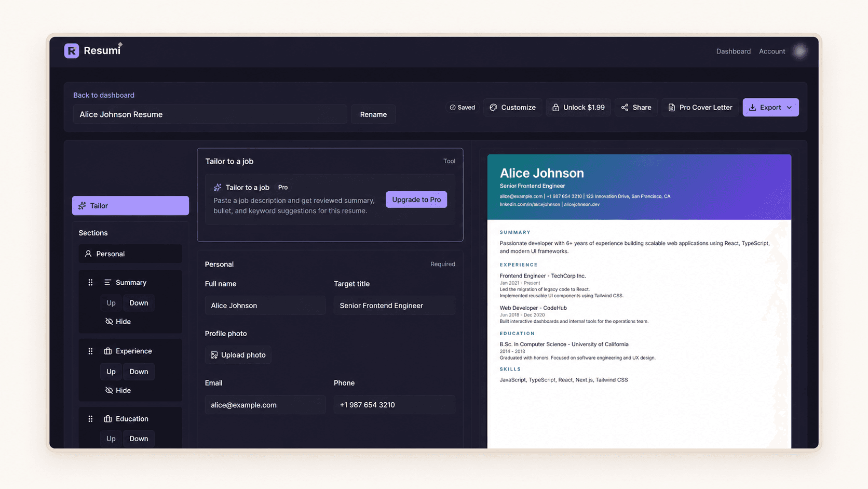Follow the Back to dashboard link

[104, 95]
